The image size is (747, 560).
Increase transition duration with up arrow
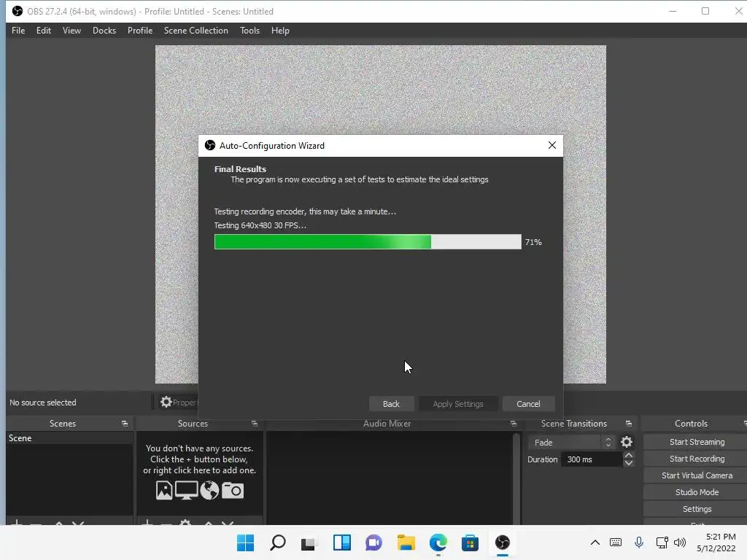click(x=628, y=456)
